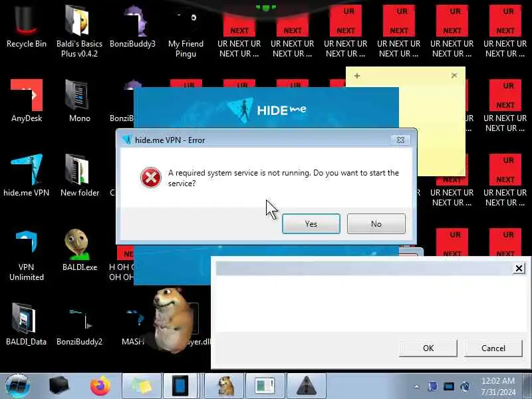Select the Mono folder icon
Screen dimensions: 532x399
pos(79,101)
